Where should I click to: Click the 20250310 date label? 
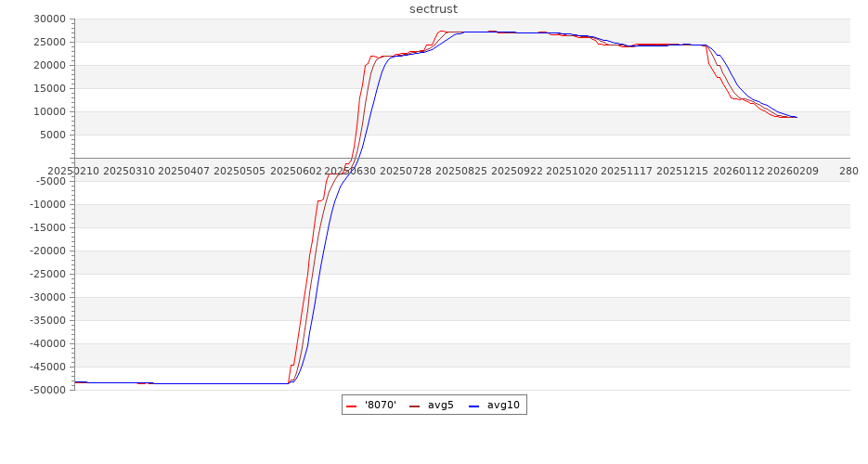click(128, 172)
